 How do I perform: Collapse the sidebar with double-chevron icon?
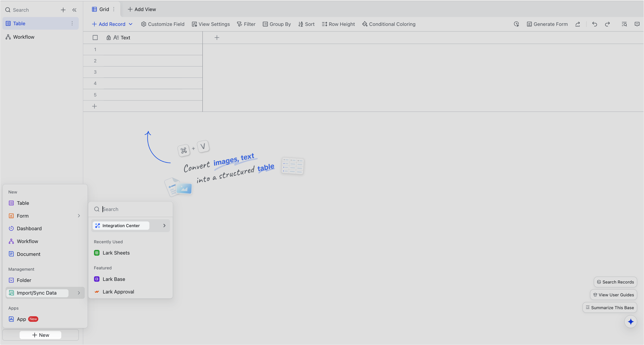74,10
